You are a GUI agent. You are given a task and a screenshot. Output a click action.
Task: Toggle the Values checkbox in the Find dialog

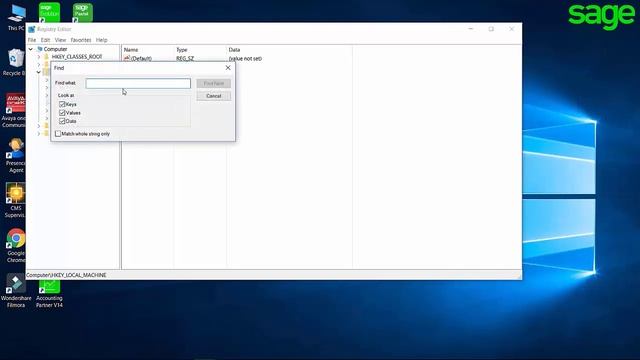point(62,113)
